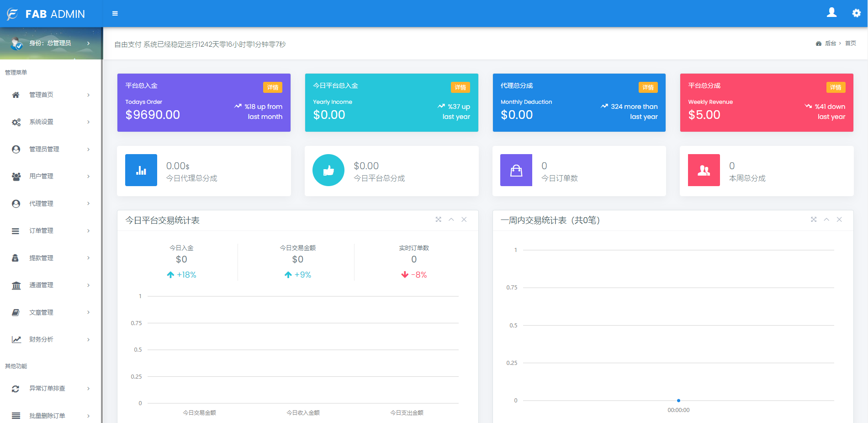The image size is (868, 423).
Task: Click the 管理首页 home icon
Action: point(16,95)
